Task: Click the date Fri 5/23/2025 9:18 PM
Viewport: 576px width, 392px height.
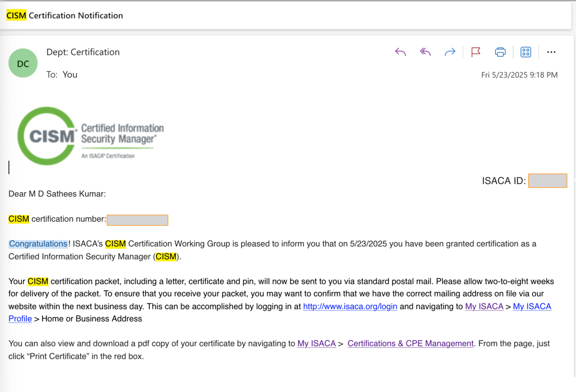Action: (x=519, y=75)
